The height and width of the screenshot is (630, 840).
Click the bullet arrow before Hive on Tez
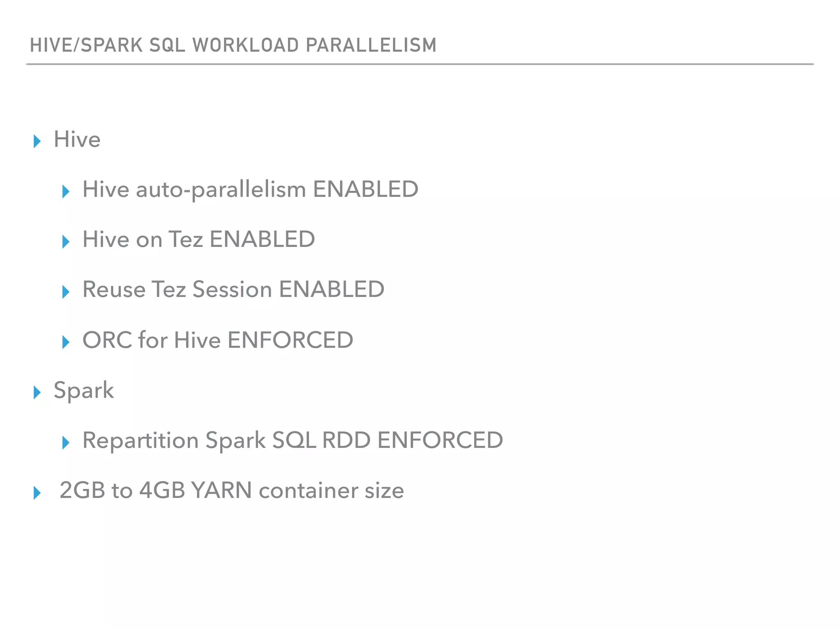click(x=66, y=242)
